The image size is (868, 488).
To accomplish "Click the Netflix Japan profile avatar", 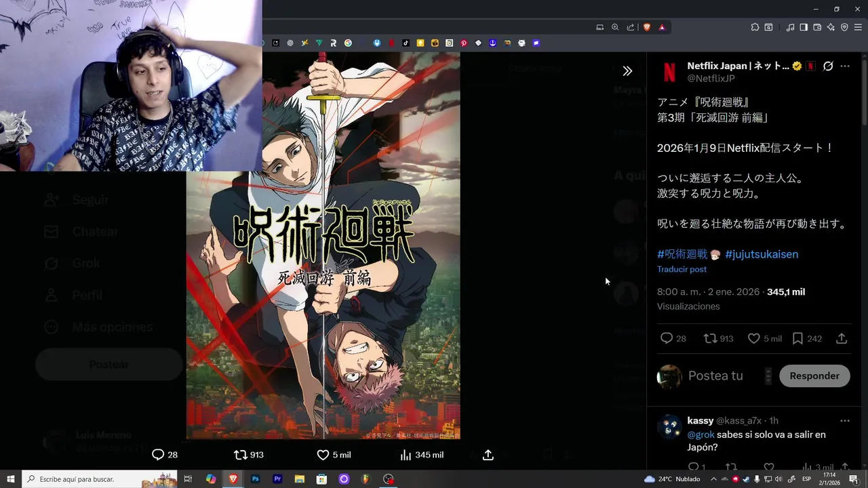I will pos(669,72).
